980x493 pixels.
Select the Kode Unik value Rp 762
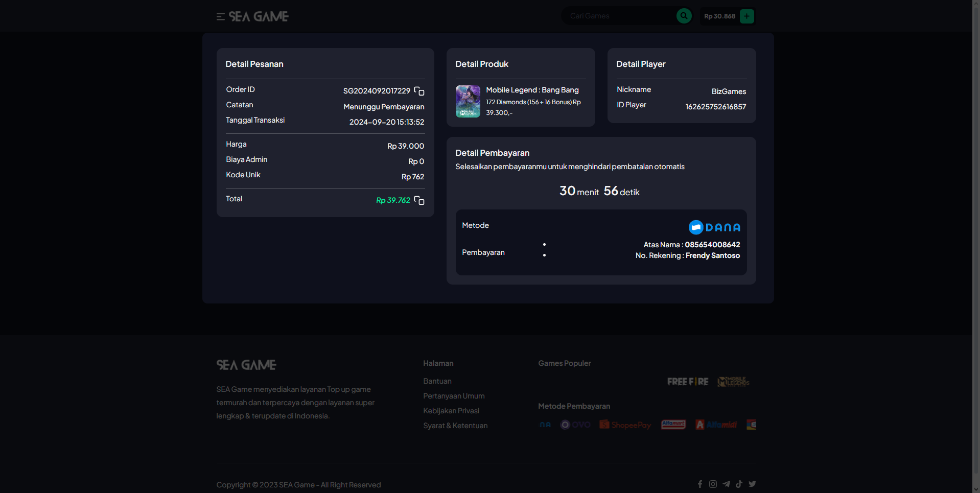[x=413, y=177]
